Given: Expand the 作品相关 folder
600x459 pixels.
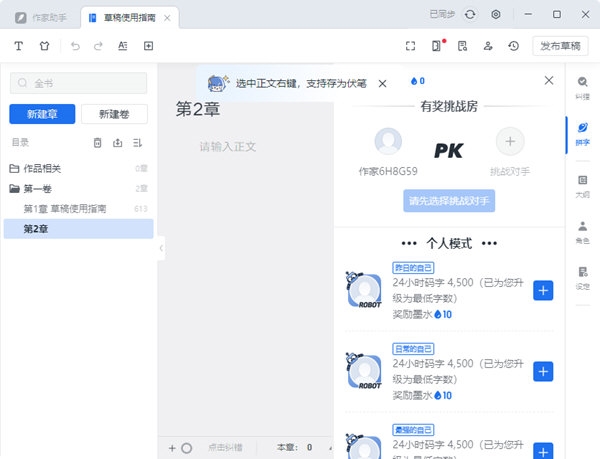Looking at the screenshot, I should 14,168.
